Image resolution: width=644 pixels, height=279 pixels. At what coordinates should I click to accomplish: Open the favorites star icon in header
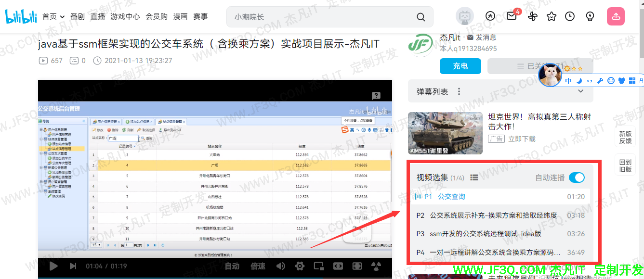tap(552, 16)
